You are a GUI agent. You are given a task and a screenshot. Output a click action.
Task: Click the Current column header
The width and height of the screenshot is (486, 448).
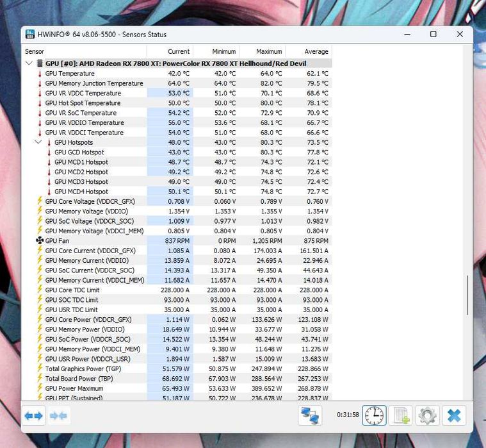click(x=170, y=51)
